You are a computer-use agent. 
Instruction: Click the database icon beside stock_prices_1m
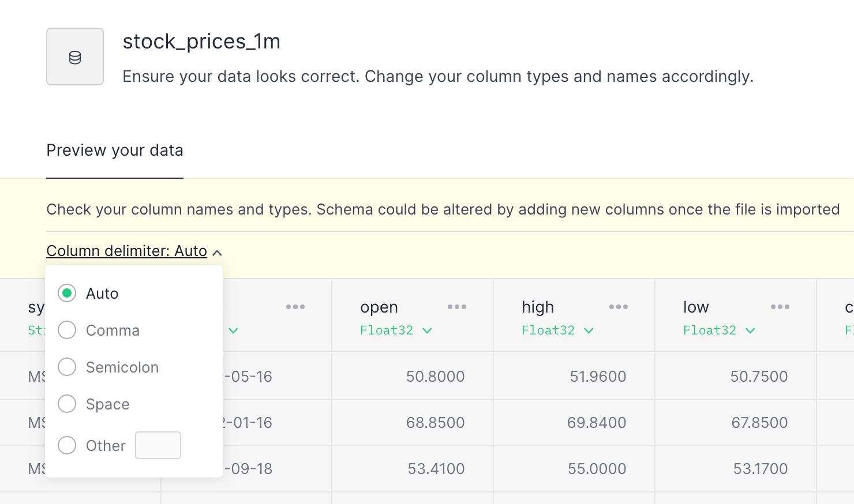(x=75, y=57)
